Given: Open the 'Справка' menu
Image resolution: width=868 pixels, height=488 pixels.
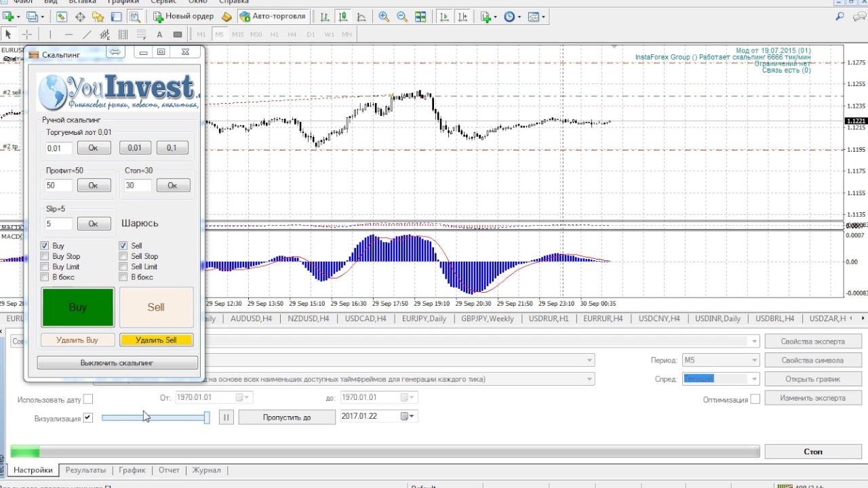Looking at the screenshot, I should pos(233,2).
